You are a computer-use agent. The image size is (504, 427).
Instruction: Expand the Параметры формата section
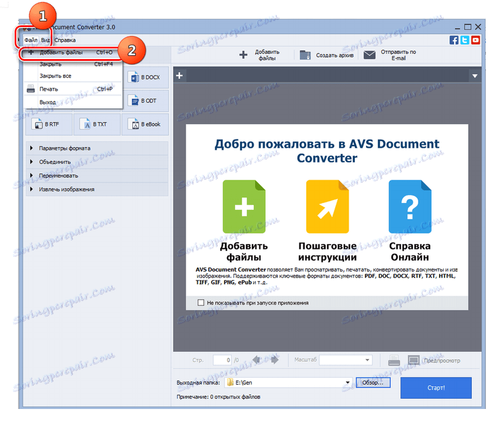97,148
